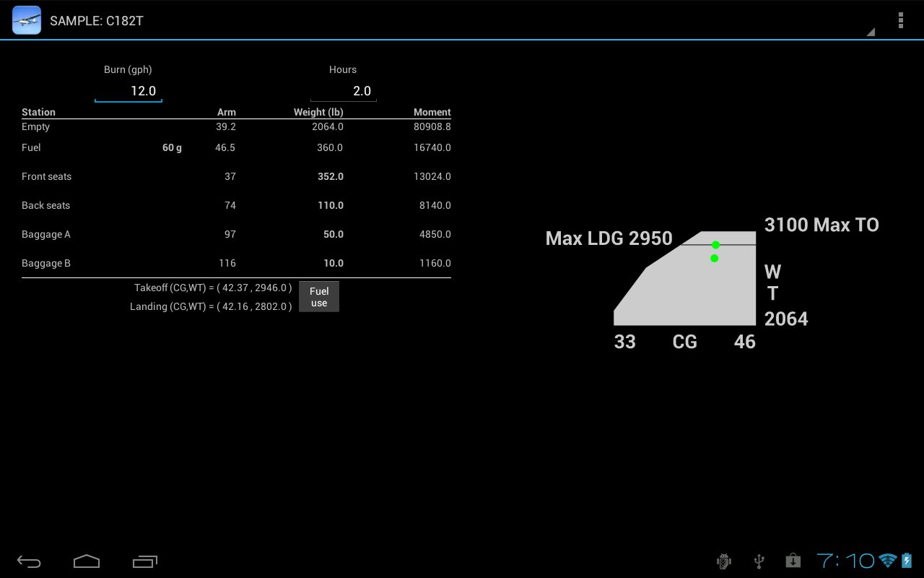Tap the Landing (CG,WT) result line

(211, 306)
